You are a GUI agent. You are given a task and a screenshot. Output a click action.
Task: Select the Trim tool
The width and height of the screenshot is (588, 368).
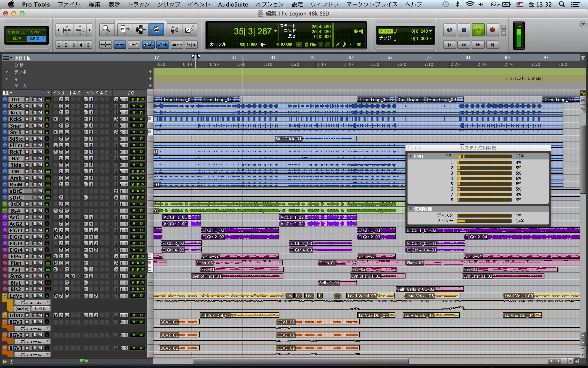pos(125,30)
